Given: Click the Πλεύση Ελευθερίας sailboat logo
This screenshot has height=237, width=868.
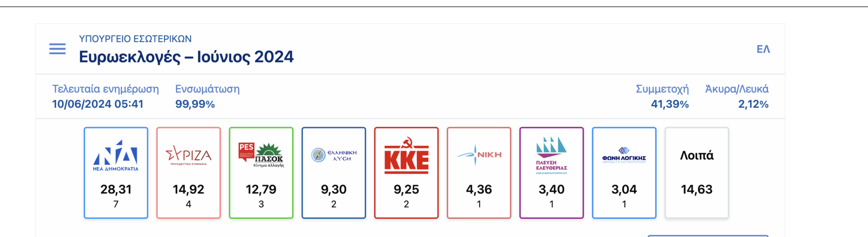Looking at the screenshot, I should click(x=552, y=155).
